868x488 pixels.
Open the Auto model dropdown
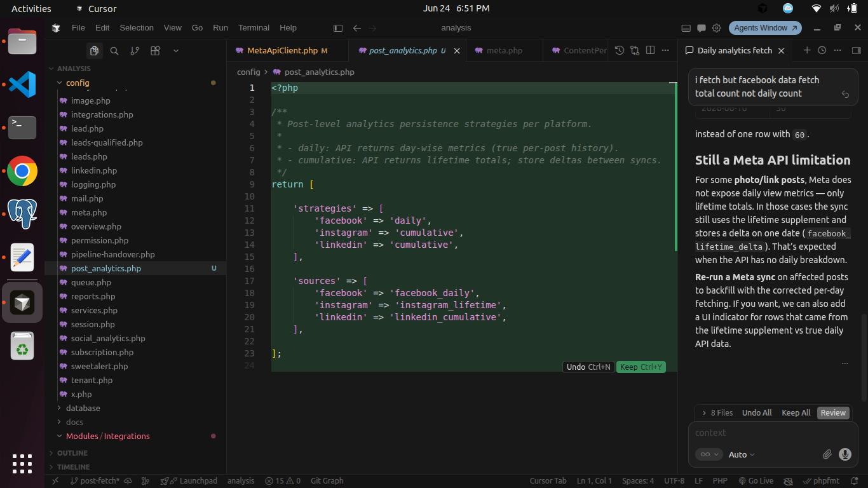click(742, 454)
